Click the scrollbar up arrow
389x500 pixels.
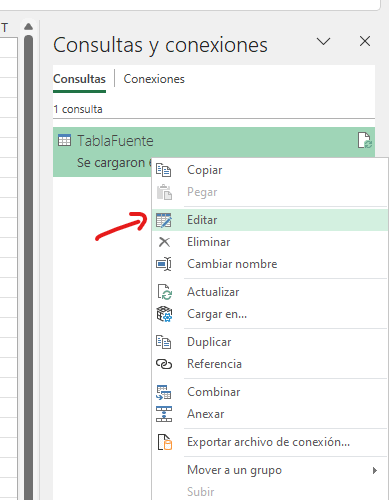tap(29, 26)
